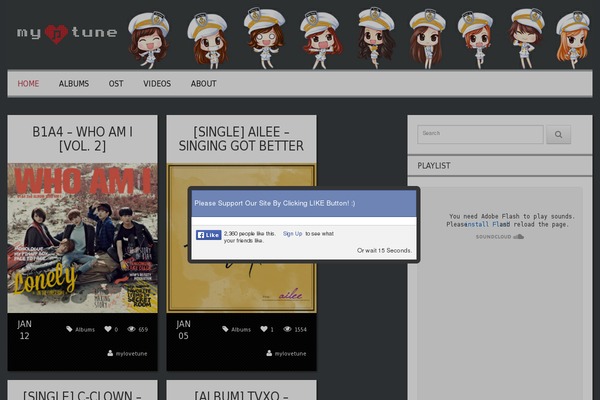Click the JAN 12 post date
The height and width of the screenshot is (400, 600).
click(24, 330)
